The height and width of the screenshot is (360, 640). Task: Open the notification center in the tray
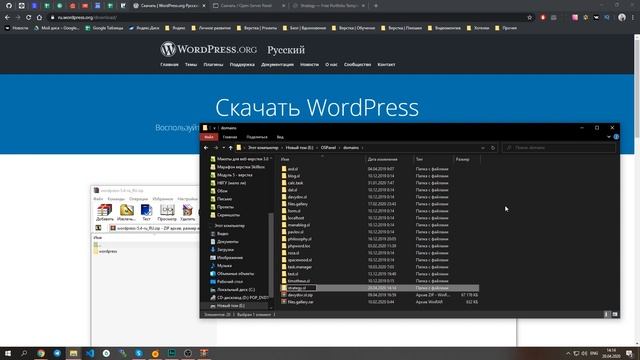point(629,353)
